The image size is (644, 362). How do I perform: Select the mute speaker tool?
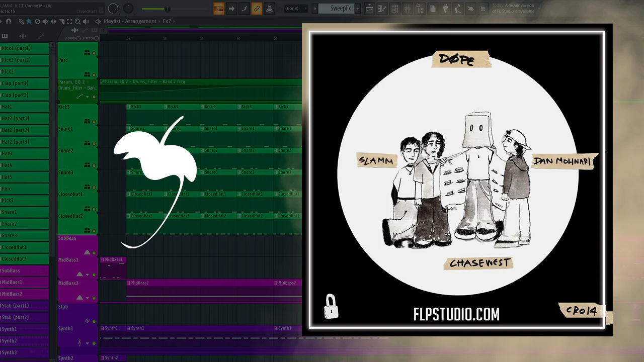pos(45,22)
